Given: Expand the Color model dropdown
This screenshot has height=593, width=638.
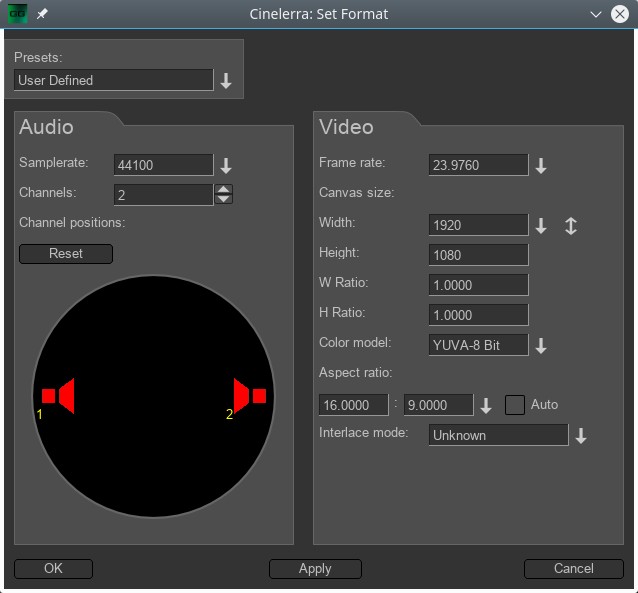Looking at the screenshot, I should [541, 346].
